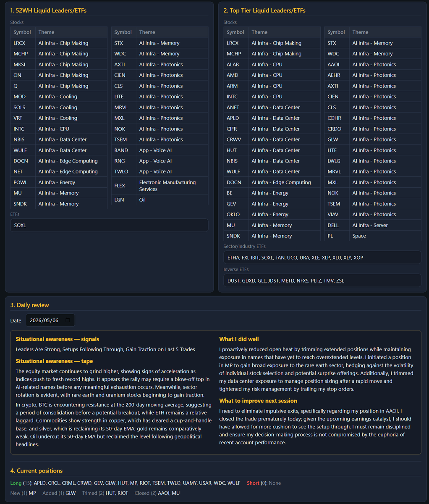Click the COHR symbol row

pos(373,118)
